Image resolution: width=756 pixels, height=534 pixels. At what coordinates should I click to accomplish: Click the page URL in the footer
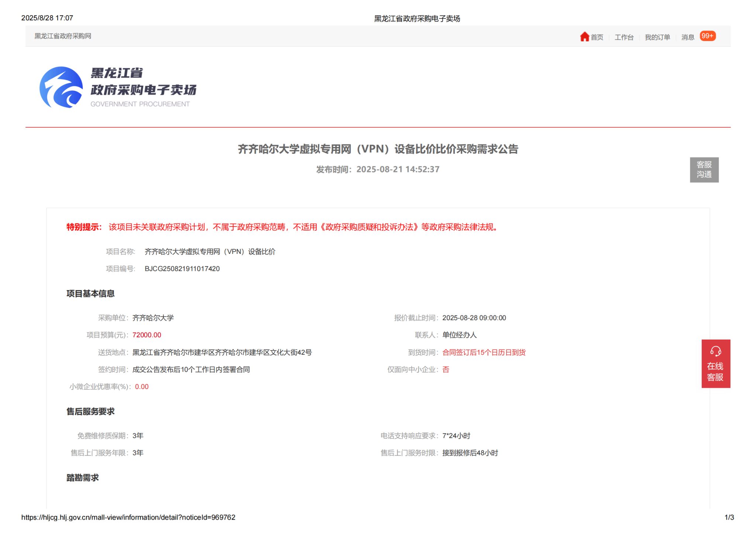[128, 517]
